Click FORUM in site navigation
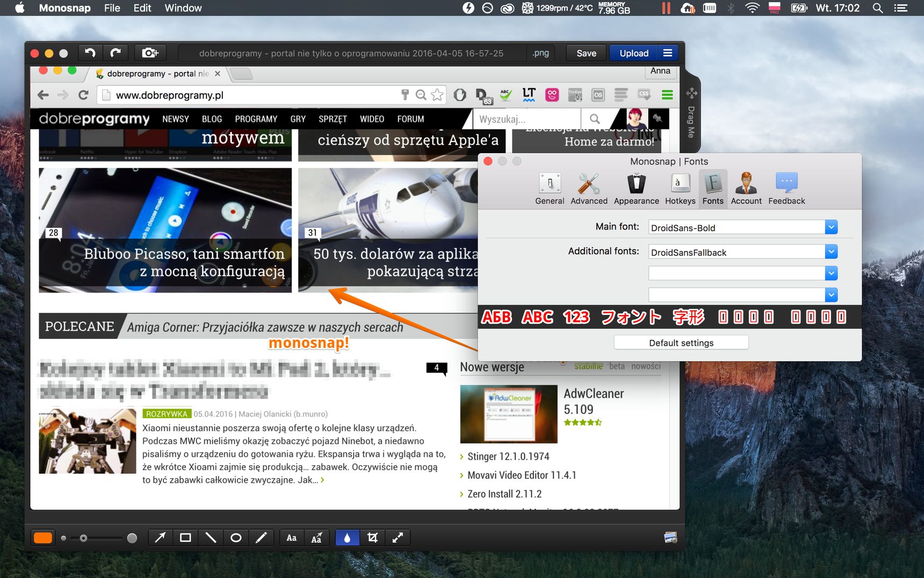This screenshot has height=578, width=924. (410, 119)
